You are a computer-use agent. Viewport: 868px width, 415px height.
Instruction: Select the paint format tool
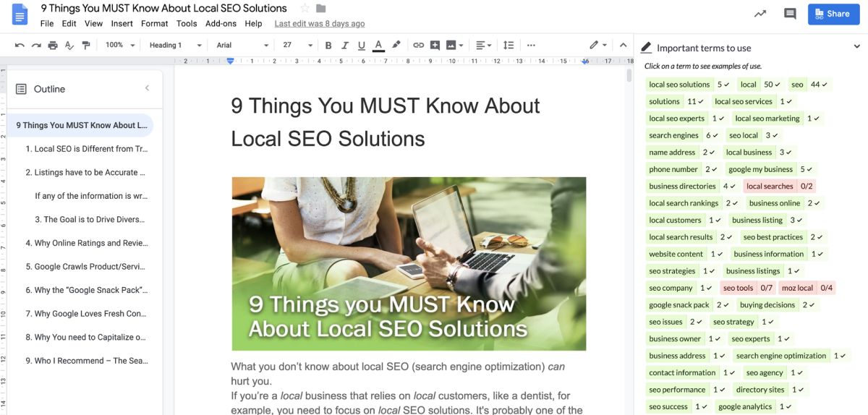tap(86, 45)
